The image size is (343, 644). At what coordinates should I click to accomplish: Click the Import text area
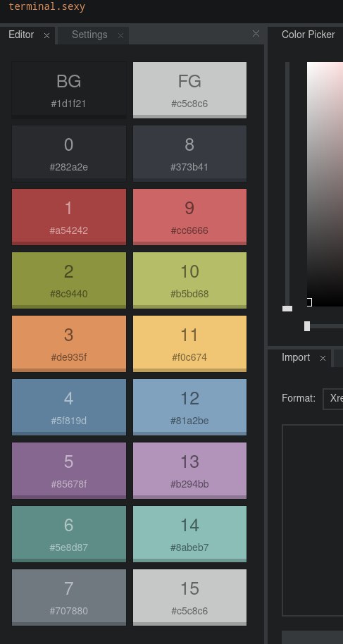point(313,521)
